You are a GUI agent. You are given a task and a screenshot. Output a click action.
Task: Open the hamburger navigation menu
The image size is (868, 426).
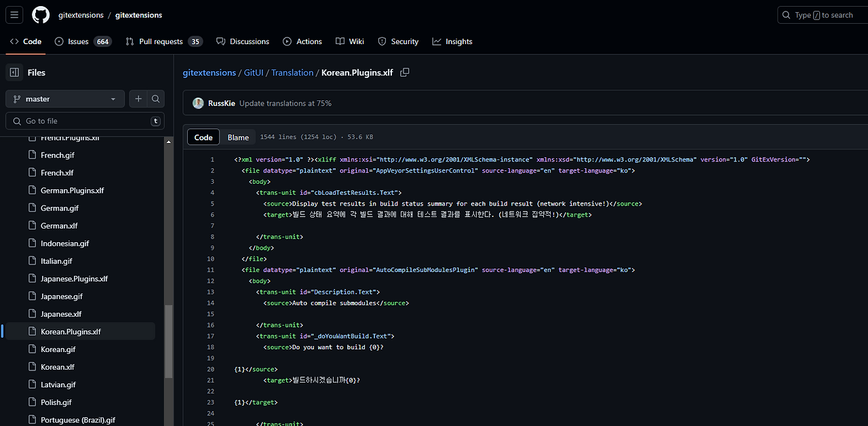[x=14, y=14]
